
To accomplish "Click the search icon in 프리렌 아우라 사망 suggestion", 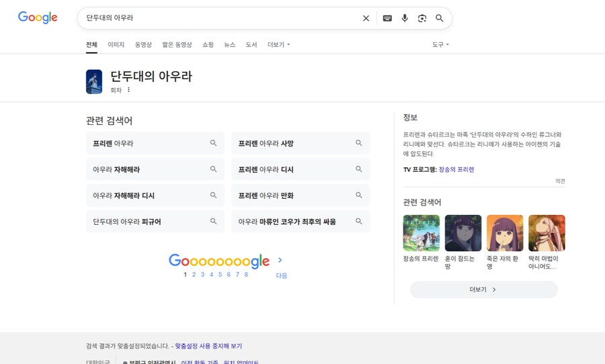I will pos(359,143).
